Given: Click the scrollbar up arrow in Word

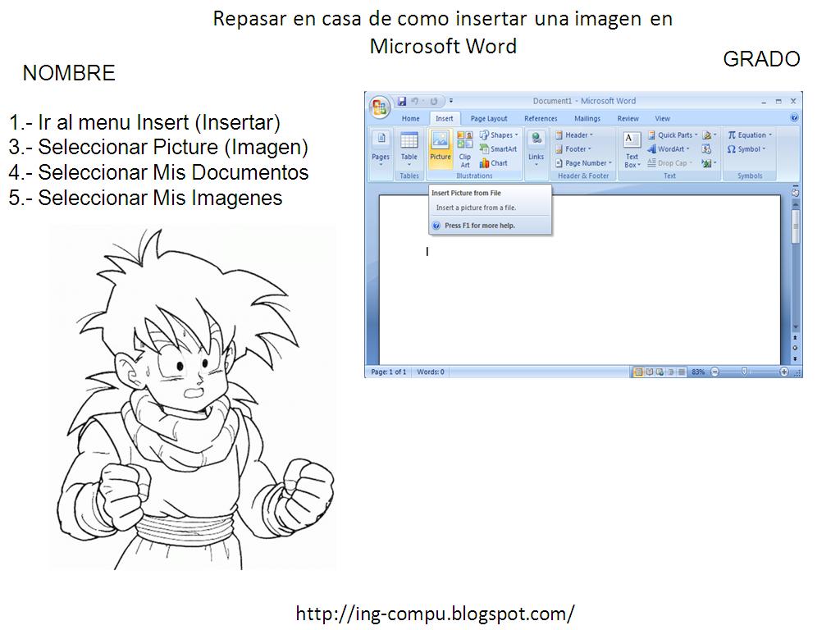Looking at the screenshot, I should pyautogui.click(x=796, y=204).
